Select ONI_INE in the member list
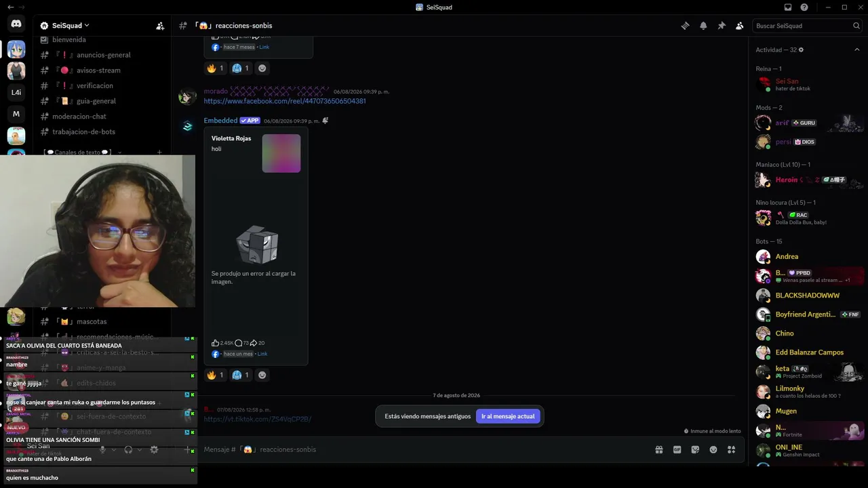868x488 pixels. [808, 450]
